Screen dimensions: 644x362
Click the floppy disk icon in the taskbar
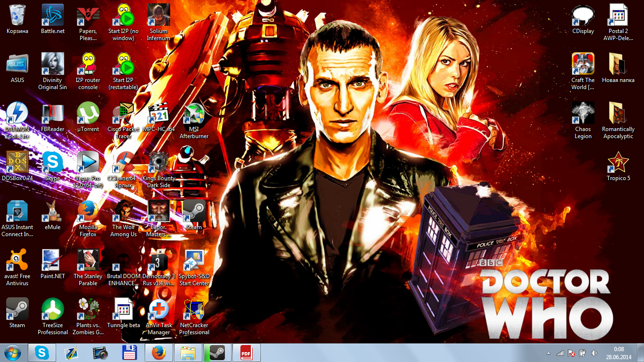130,353
